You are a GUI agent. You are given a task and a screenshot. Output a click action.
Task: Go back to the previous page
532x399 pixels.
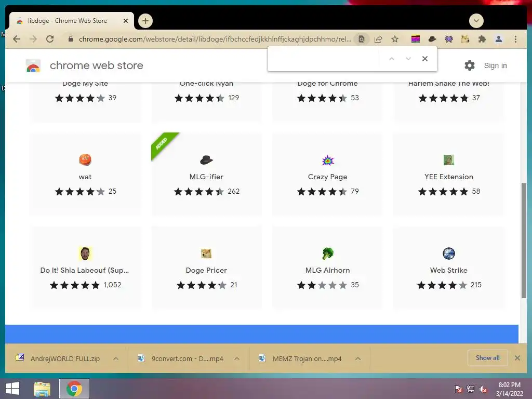pos(17,39)
